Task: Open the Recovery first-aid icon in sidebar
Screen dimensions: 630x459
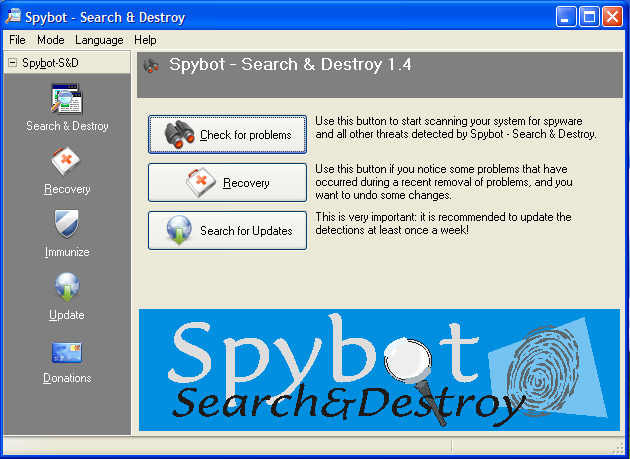Action: 66,162
